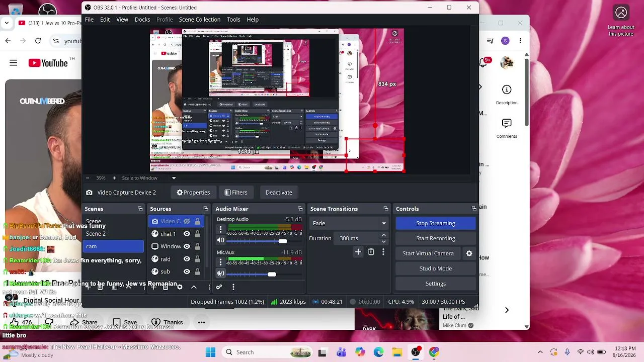The width and height of the screenshot is (644, 362).
Task: Decrease transition duration with down arrow
Action: pyautogui.click(x=383, y=241)
